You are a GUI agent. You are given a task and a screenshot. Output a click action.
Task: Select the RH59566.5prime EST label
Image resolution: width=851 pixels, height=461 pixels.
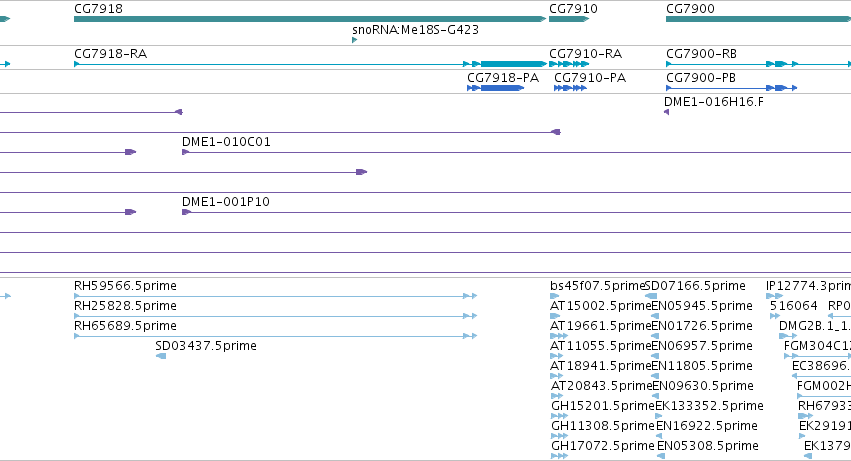coord(125,286)
